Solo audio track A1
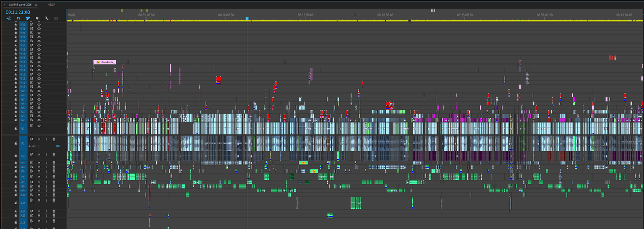 point(46,139)
